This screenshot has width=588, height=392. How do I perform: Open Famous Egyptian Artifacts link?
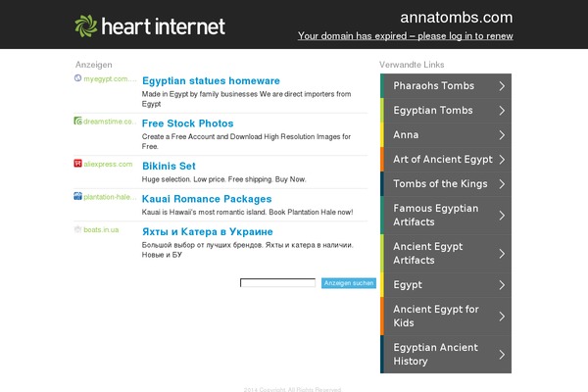(x=446, y=216)
